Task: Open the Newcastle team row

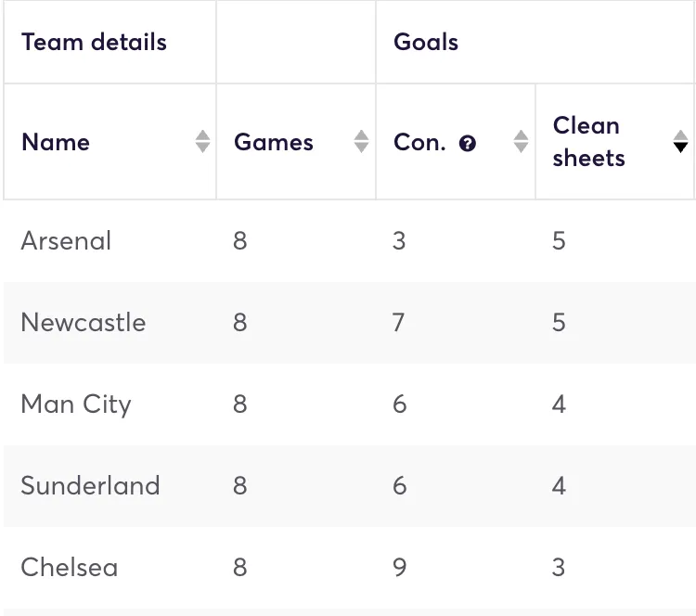Action: 84,323
